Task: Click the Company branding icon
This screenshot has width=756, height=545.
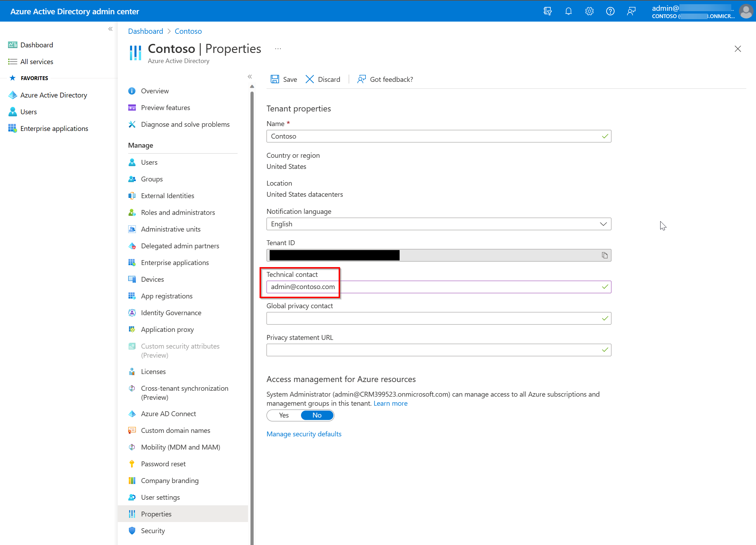Action: (132, 481)
